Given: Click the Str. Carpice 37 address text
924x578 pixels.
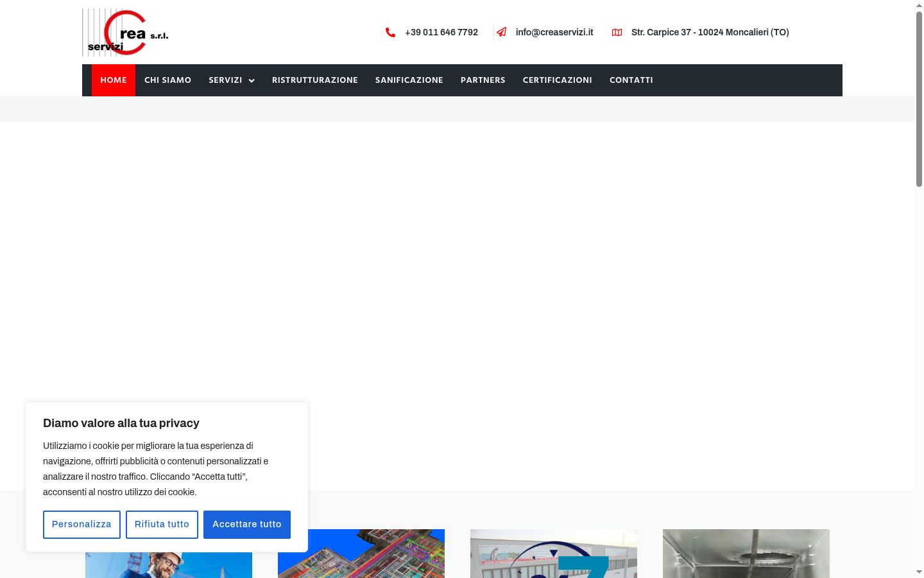Looking at the screenshot, I should pos(710,32).
